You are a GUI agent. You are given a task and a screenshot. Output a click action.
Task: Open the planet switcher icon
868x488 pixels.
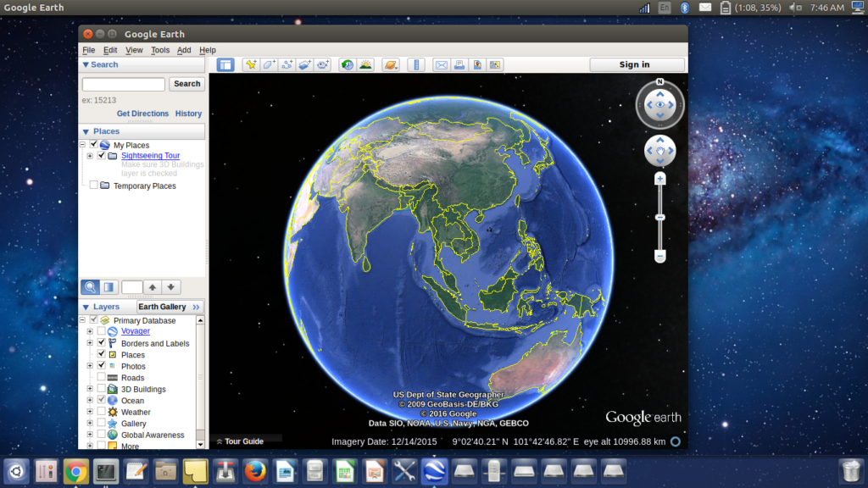[390, 64]
